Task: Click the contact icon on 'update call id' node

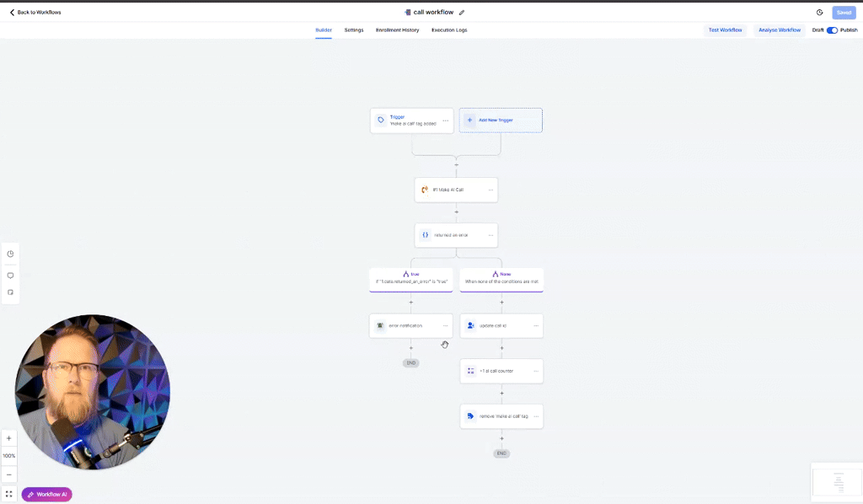Action: [470, 324]
